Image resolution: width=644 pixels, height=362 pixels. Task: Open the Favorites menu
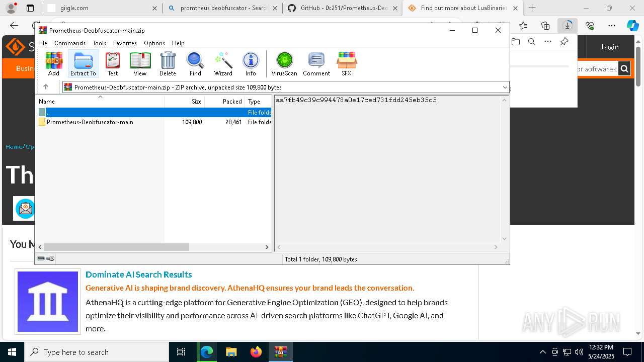tap(125, 43)
